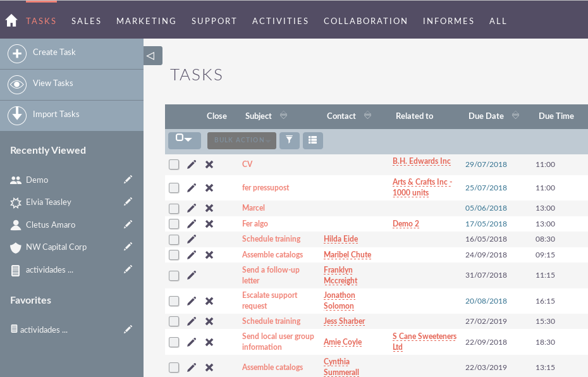Collapse the sidebar with the triangle toggle
The width and height of the screenshot is (588, 377).
pos(152,56)
